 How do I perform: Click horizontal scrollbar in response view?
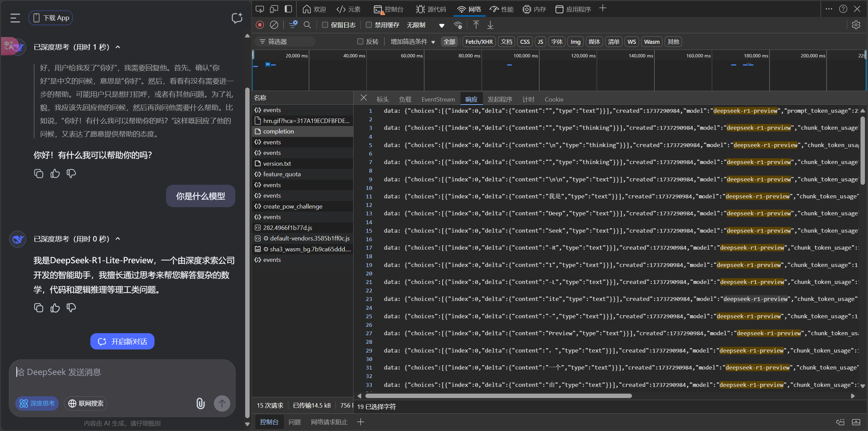pyautogui.click(x=498, y=396)
